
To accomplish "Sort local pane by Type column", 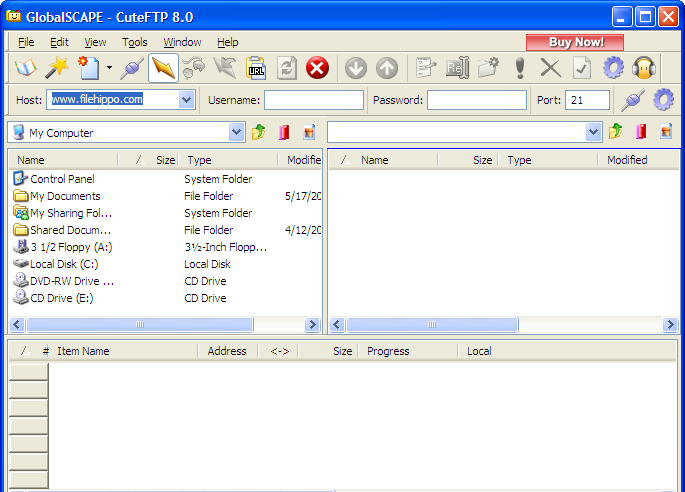I will [x=227, y=160].
